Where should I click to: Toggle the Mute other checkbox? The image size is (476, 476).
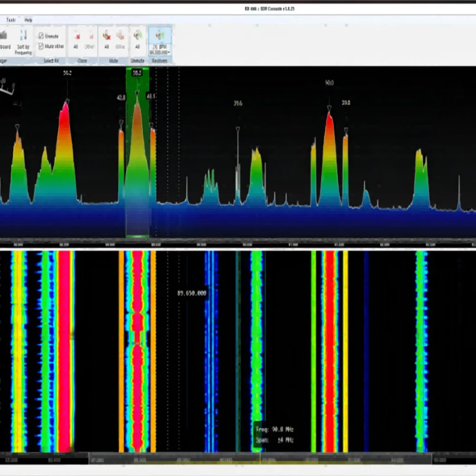[x=41, y=46]
